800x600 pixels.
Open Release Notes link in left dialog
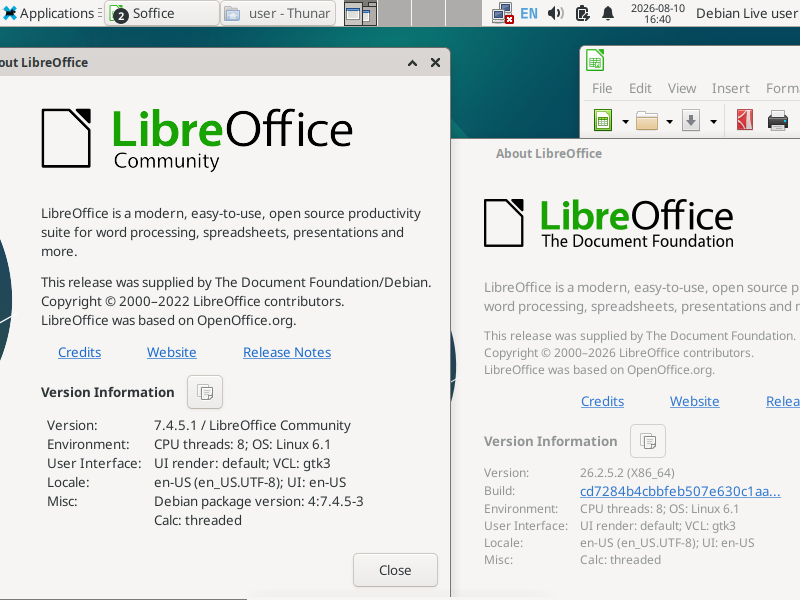pos(287,352)
